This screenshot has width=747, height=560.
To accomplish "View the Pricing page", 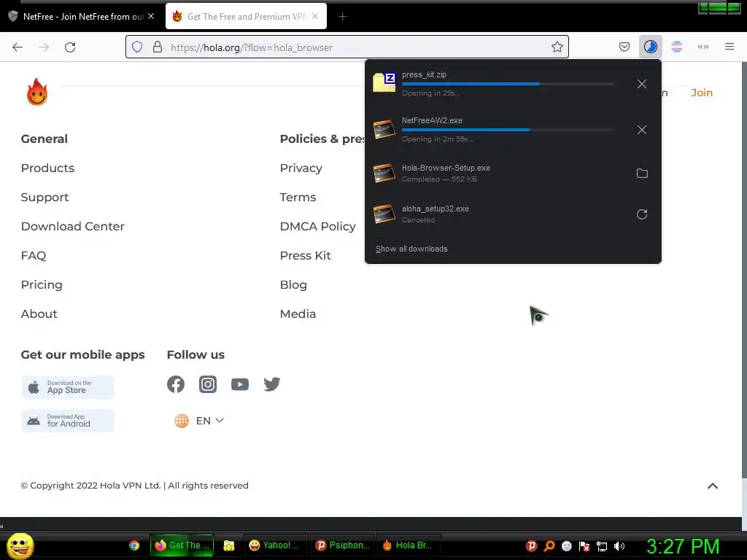I will click(x=42, y=285).
